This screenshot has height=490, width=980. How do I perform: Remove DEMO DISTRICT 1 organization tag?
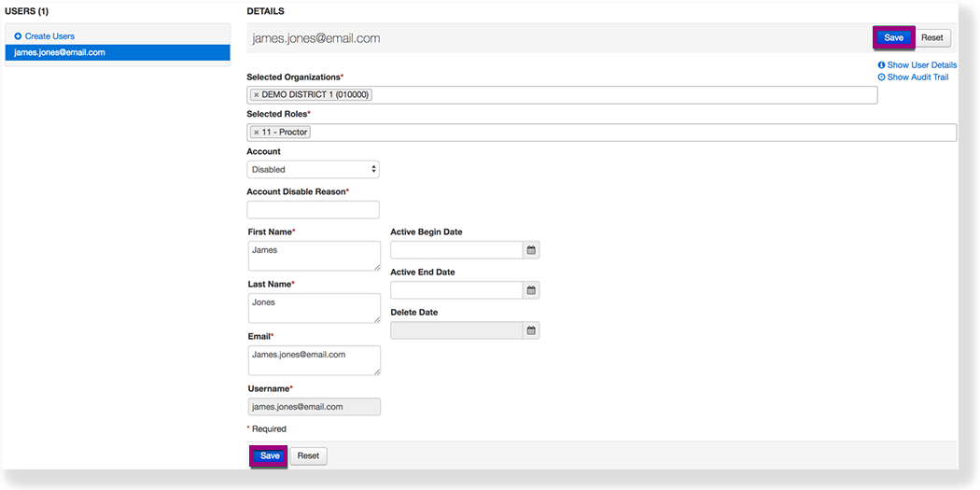pyautogui.click(x=257, y=95)
